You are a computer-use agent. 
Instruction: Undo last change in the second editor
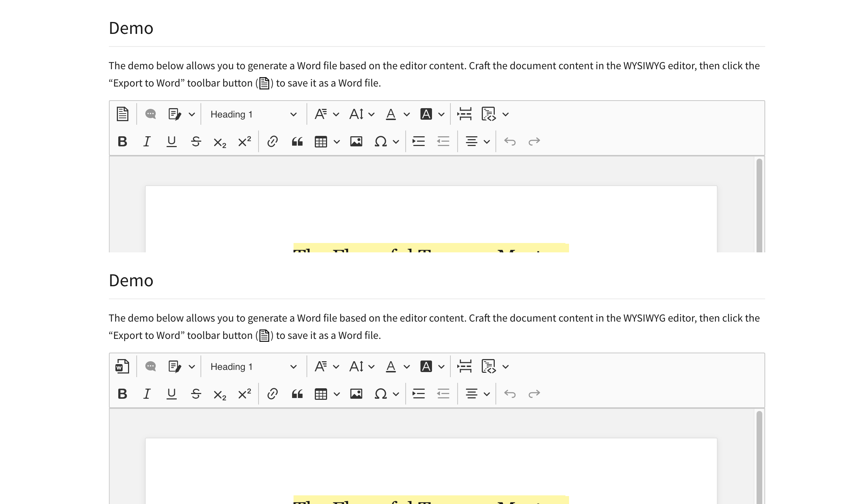510,394
